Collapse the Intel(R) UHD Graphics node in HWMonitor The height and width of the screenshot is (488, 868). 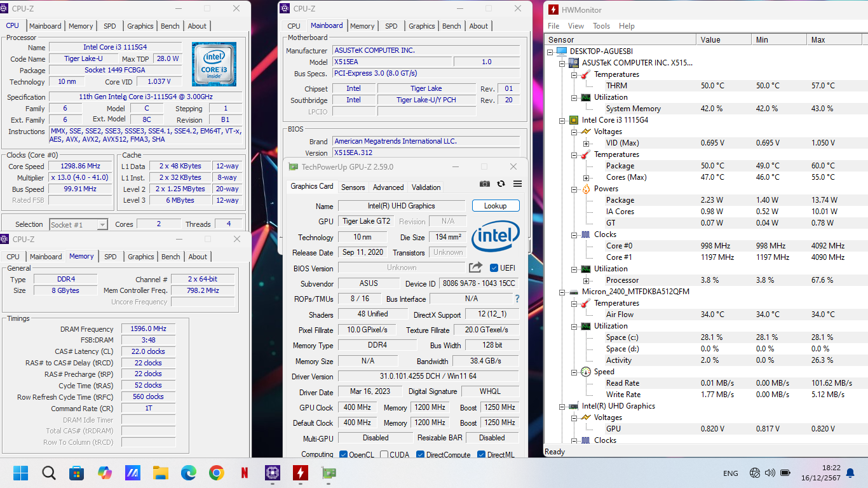click(x=562, y=406)
